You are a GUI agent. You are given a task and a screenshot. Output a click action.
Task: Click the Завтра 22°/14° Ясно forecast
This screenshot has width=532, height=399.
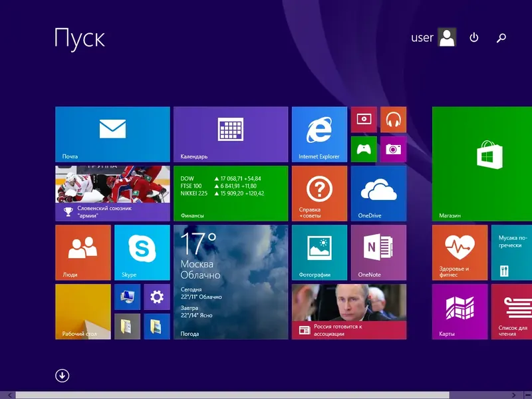tap(196, 311)
